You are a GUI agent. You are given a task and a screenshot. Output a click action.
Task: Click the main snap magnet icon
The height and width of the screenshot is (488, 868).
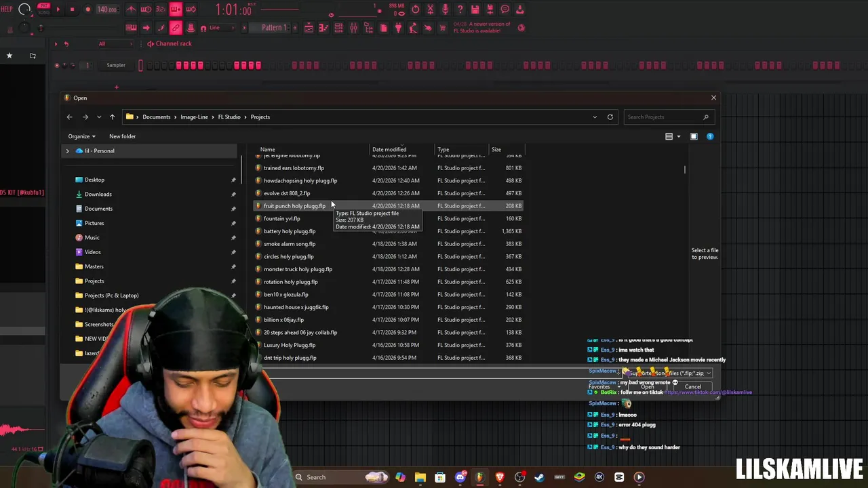203,28
